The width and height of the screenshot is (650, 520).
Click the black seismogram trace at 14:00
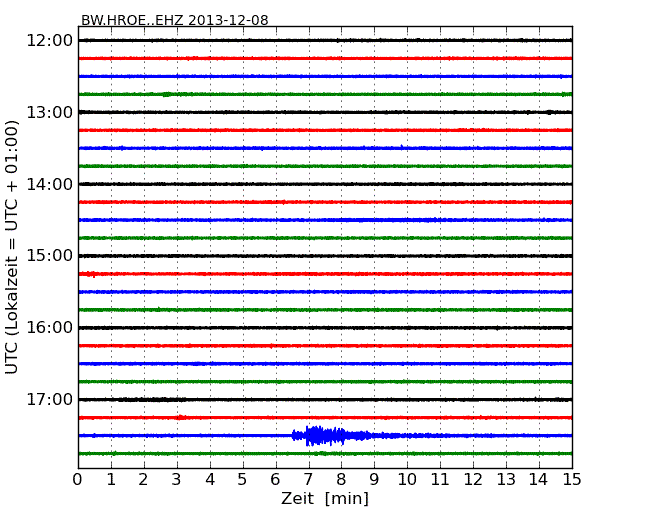click(325, 184)
